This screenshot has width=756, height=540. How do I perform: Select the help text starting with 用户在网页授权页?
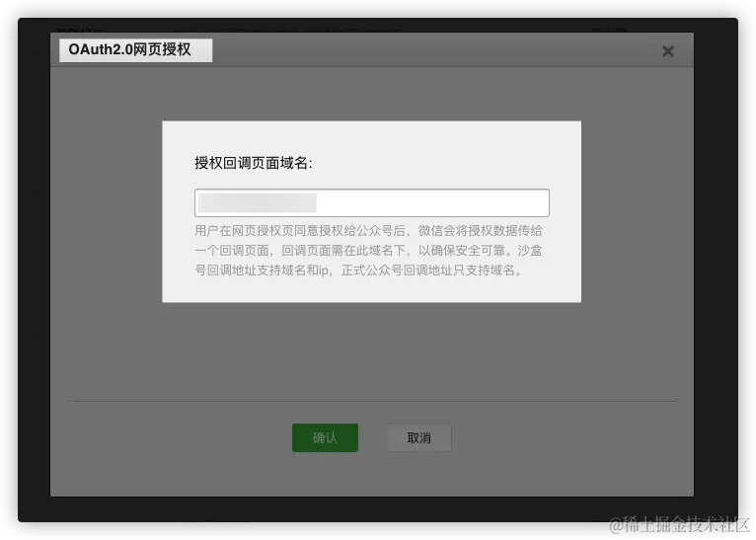coord(369,250)
